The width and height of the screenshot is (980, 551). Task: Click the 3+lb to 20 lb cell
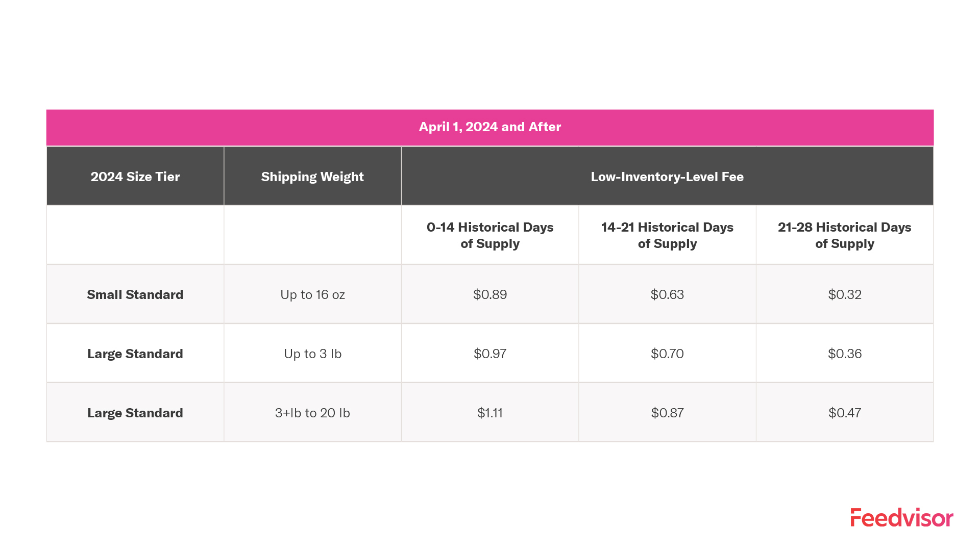click(x=312, y=413)
